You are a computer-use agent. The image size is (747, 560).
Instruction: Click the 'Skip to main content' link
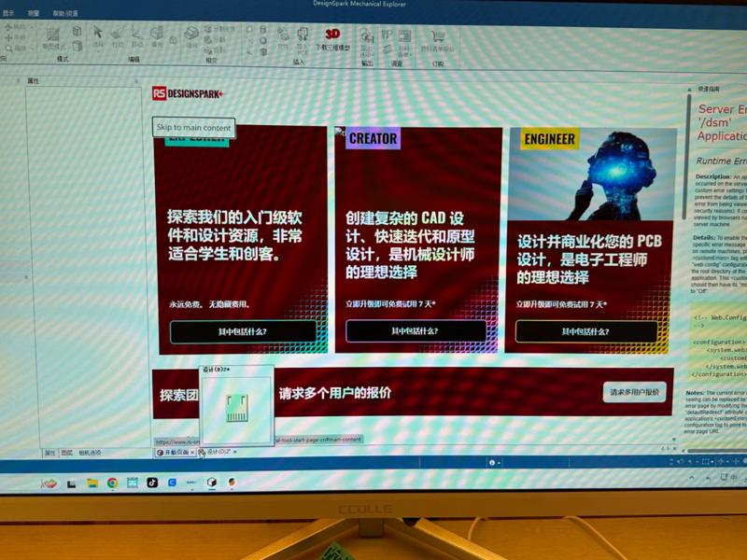[x=193, y=127]
